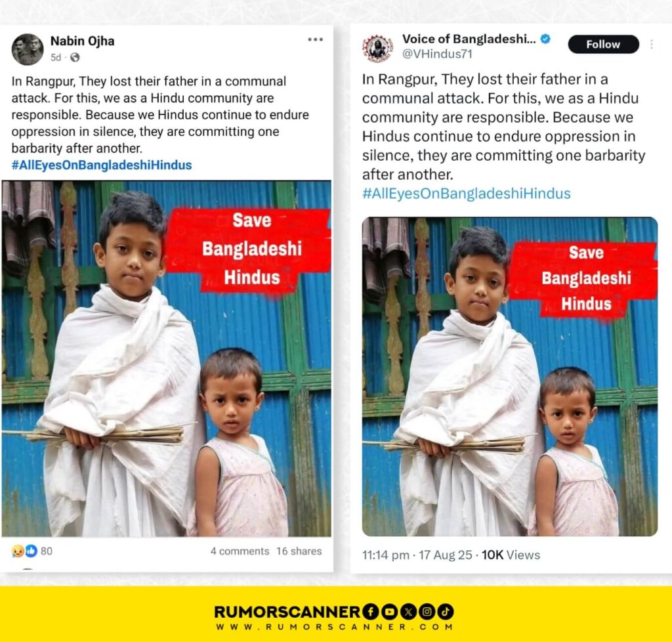Viewport: 672px width, 642px height.
Task: Open Rumor Scanner's Facebook icon
Action: 370,612
